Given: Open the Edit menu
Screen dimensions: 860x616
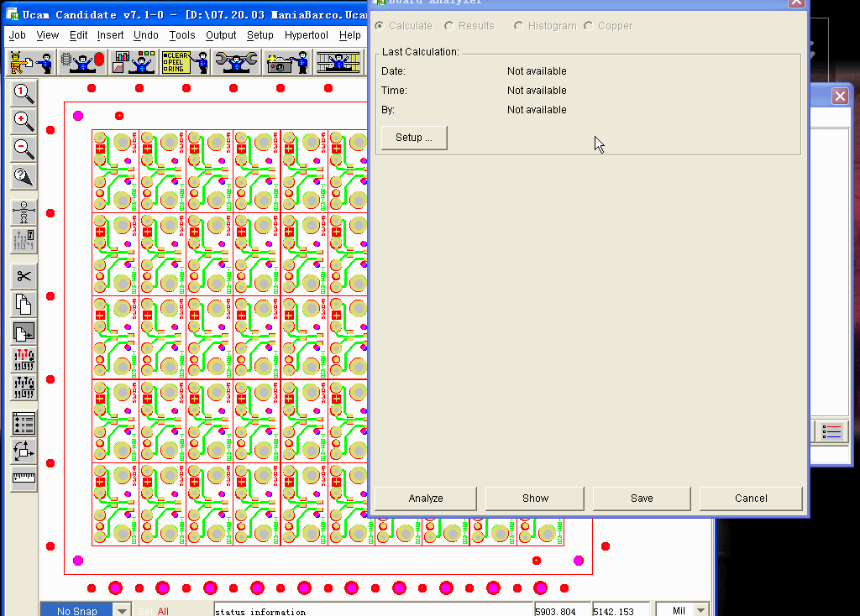Looking at the screenshot, I should (x=78, y=35).
